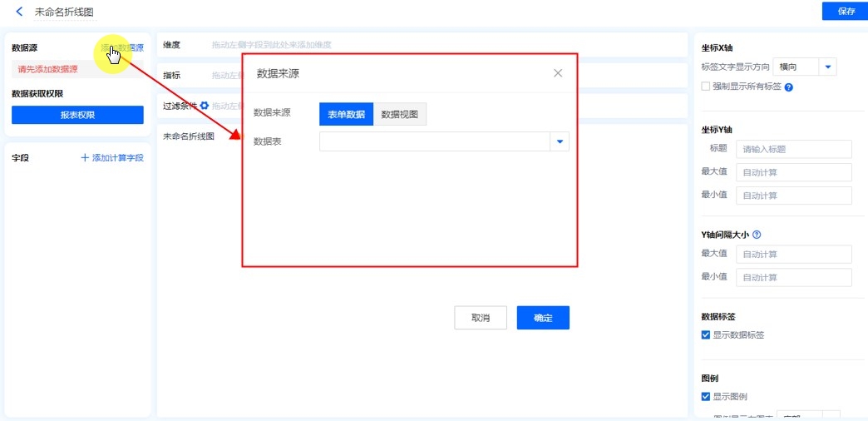Click the 坐标Y轴 最大值 input field
The height and width of the screenshot is (421, 868).
pos(793,172)
